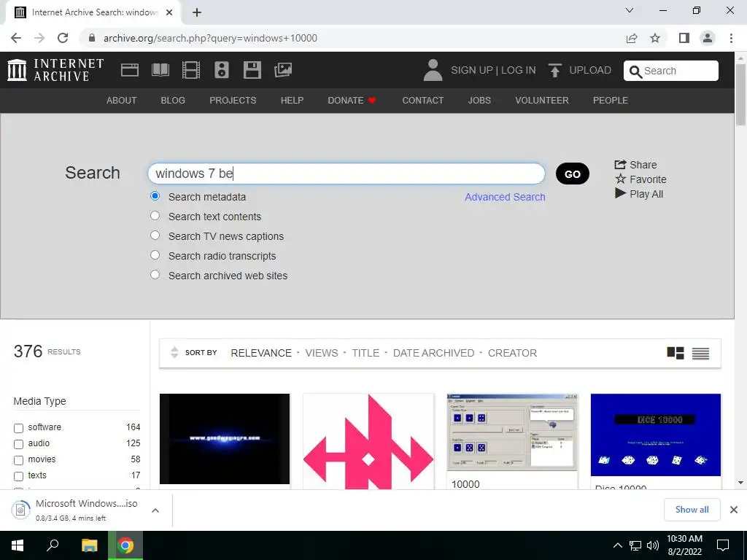Show hidden system tray icons

coord(617,545)
